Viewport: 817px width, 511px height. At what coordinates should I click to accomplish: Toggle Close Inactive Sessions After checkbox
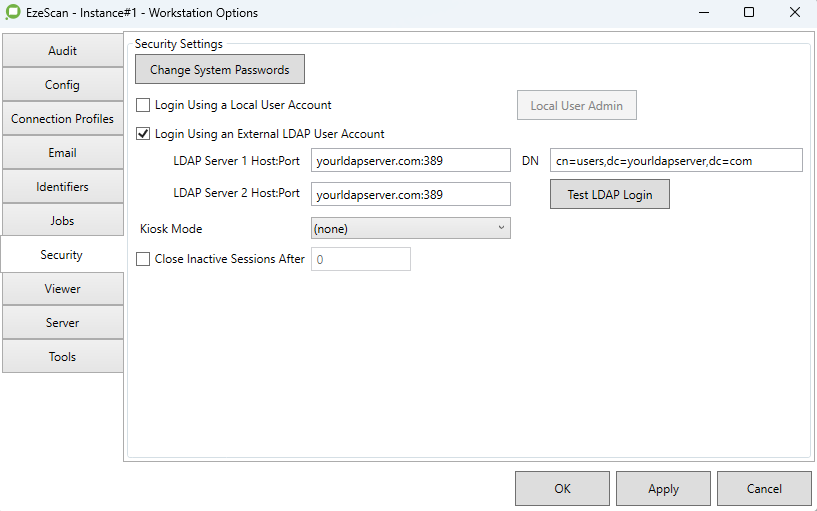143,259
